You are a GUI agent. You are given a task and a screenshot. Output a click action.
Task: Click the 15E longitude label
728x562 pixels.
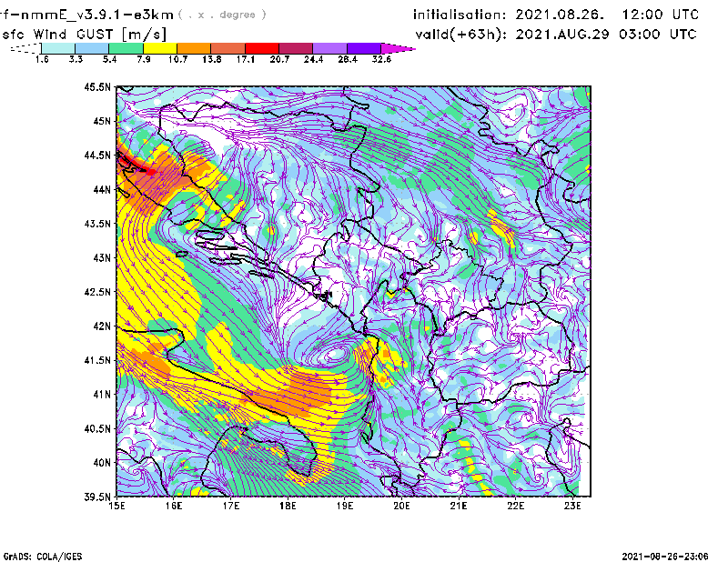tap(116, 506)
